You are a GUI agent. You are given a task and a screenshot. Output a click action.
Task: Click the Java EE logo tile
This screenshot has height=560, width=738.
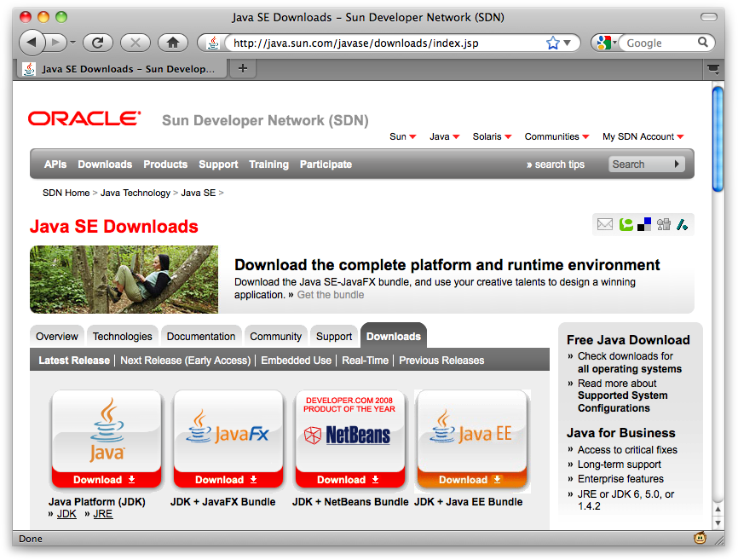[471, 430]
